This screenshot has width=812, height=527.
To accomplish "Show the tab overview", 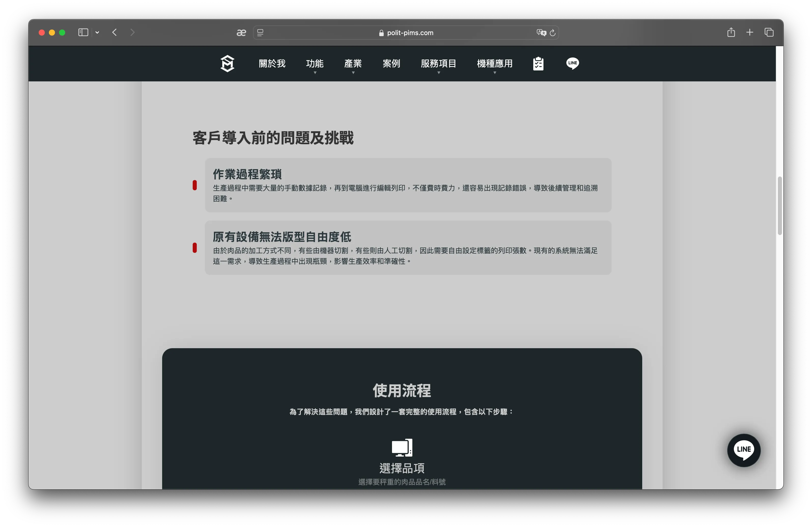I will (x=769, y=32).
